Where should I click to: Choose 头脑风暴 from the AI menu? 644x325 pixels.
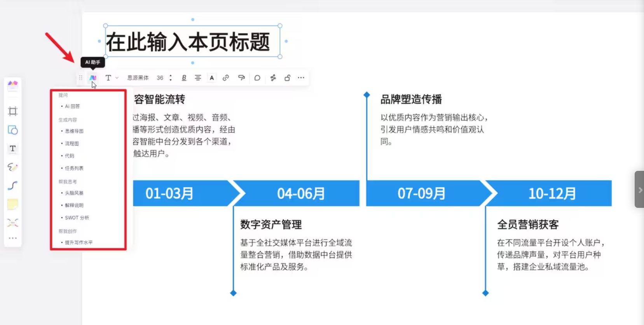74,193
